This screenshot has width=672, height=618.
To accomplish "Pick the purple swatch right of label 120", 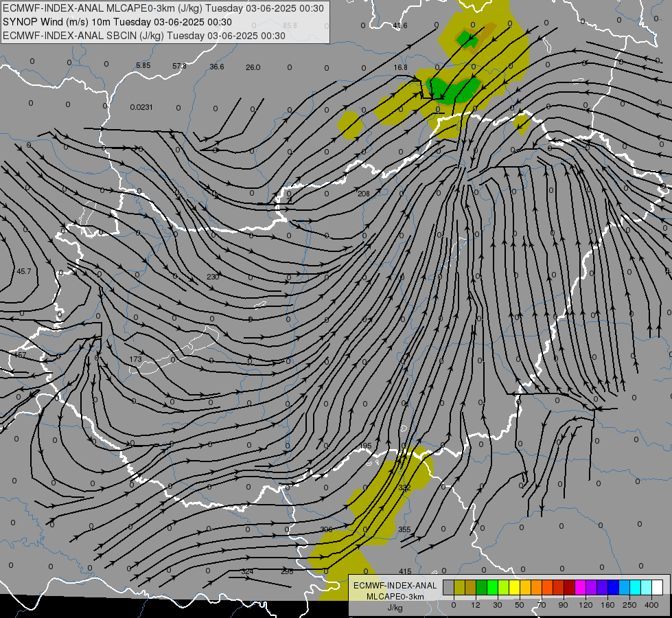I will pos(592,588).
